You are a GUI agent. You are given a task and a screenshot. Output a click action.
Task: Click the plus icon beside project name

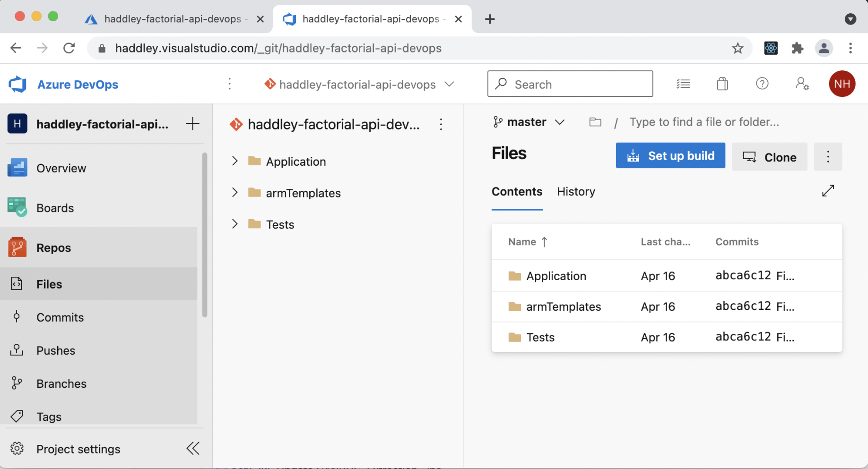tap(192, 124)
